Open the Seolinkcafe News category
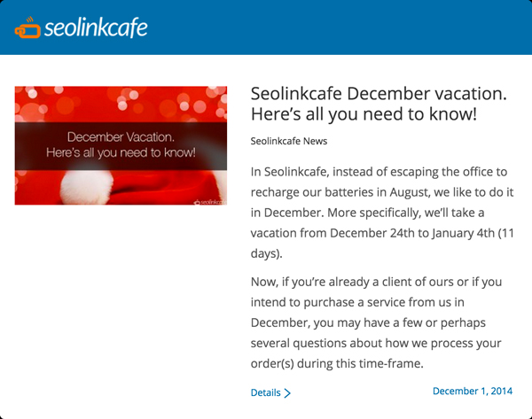This screenshot has width=532, height=419. pos(289,141)
